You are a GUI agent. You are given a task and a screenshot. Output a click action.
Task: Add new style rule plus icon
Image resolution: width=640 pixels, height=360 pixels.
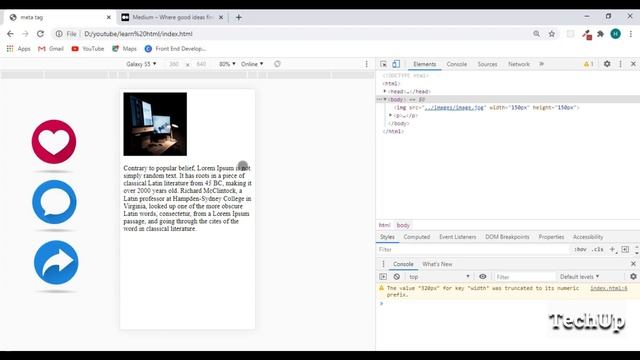[x=612, y=249]
